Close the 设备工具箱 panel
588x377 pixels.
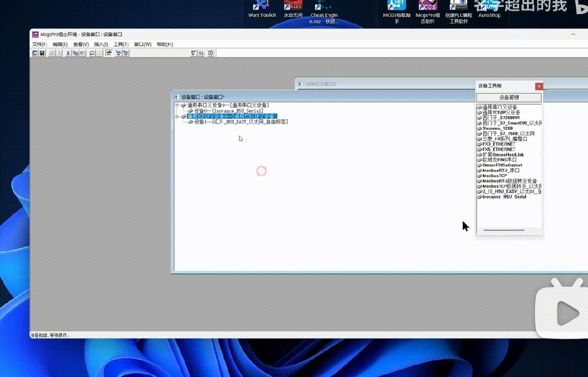point(539,86)
